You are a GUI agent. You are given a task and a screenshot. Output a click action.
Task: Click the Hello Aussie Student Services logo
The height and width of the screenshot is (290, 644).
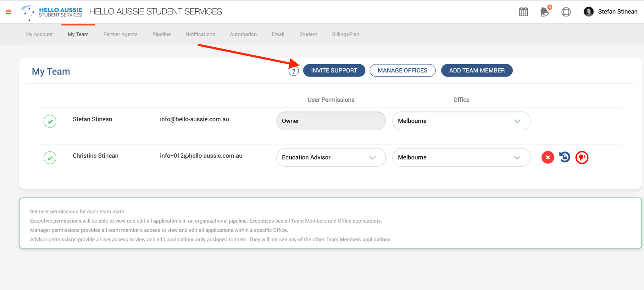click(52, 13)
